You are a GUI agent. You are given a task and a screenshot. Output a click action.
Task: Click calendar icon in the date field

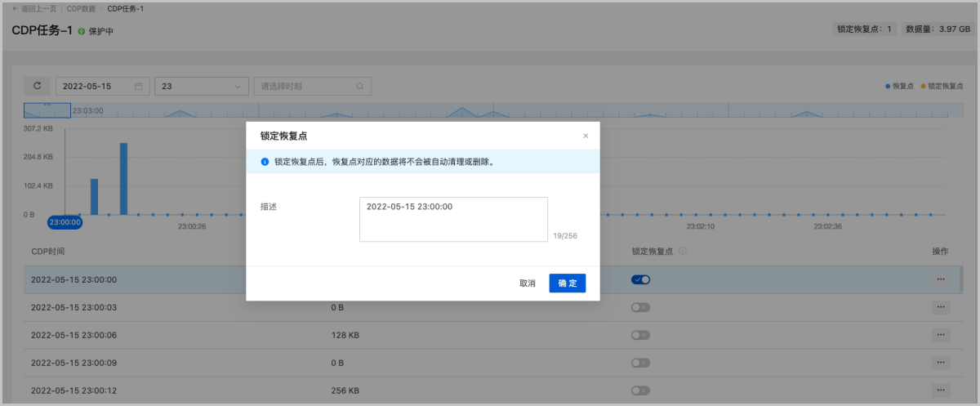tap(139, 86)
